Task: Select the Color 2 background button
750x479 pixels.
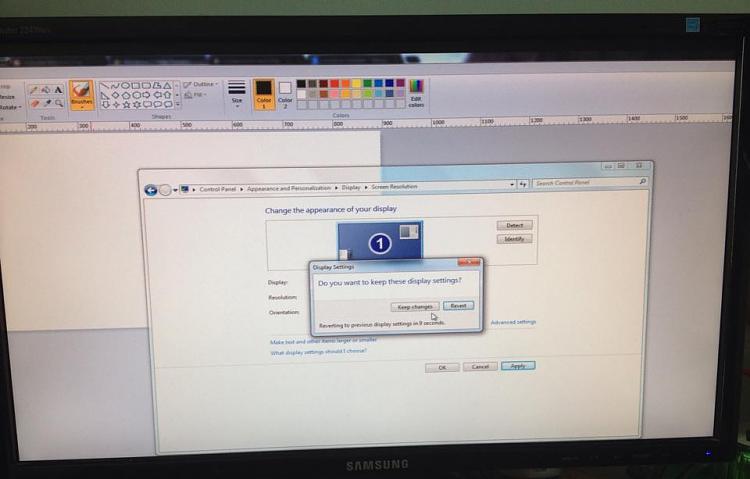Action: (285, 94)
